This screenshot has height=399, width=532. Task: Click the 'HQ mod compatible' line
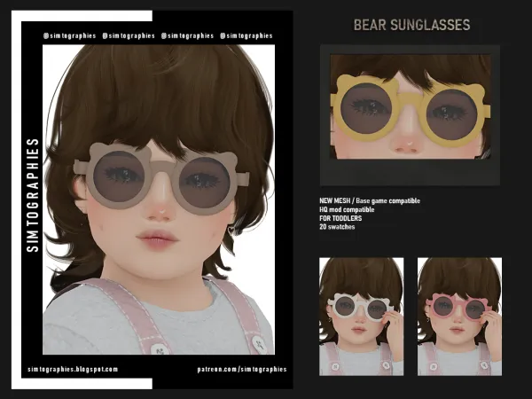(347, 209)
